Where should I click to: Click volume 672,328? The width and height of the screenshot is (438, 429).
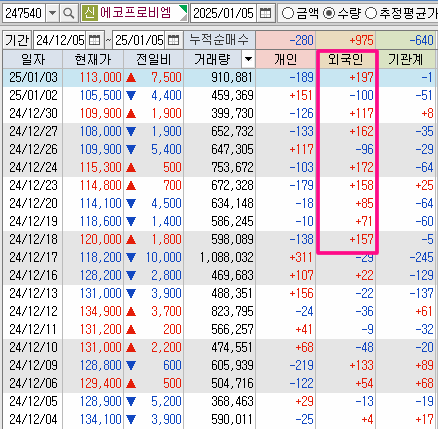point(232,185)
